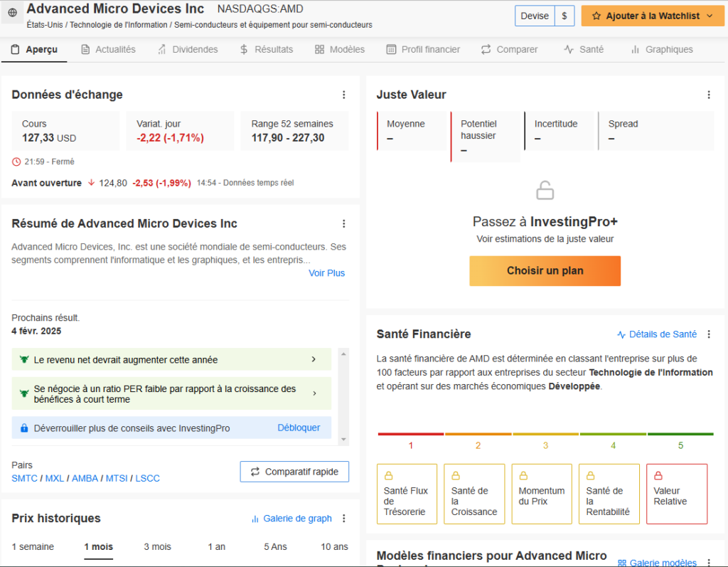The height and width of the screenshot is (567, 728).
Task: Open the three-dot menu in Prix historiques
Action: click(x=344, y=519)
